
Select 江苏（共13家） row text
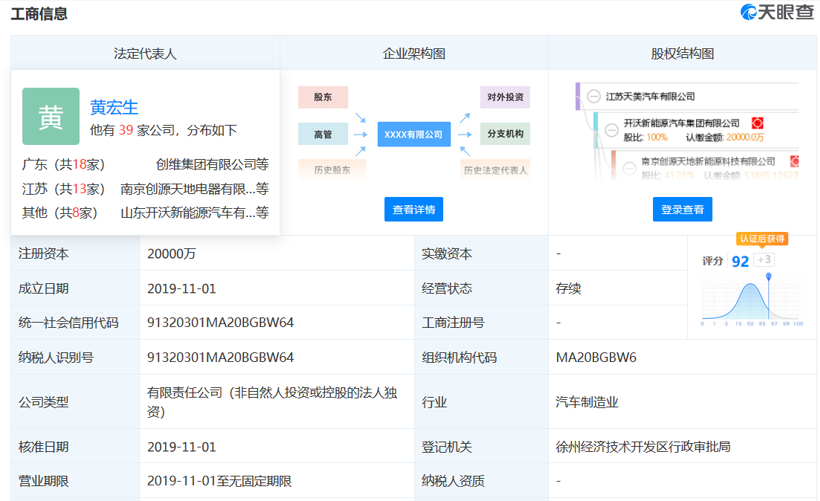tap(63, 189)
